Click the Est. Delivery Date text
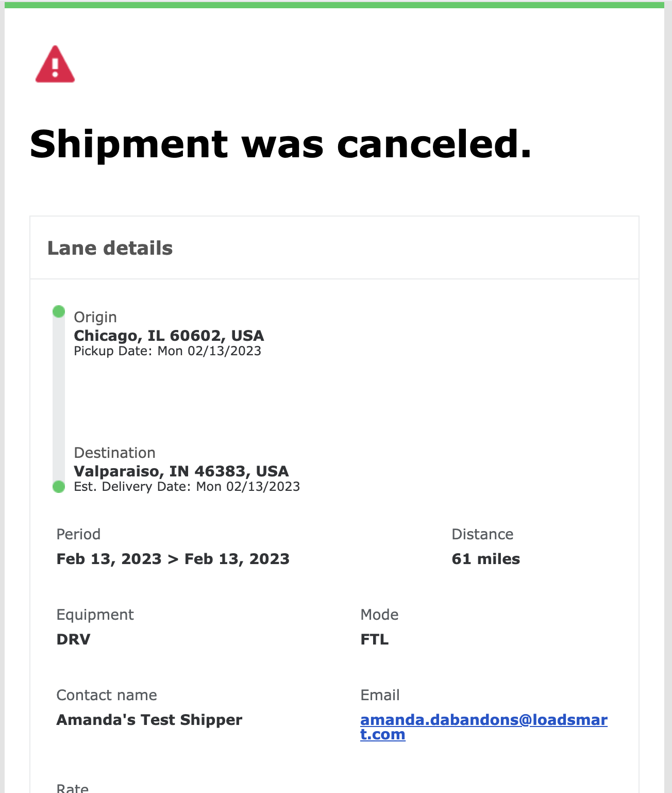Image resolution: width=672 pixels, height=793 pixels. 187,487
